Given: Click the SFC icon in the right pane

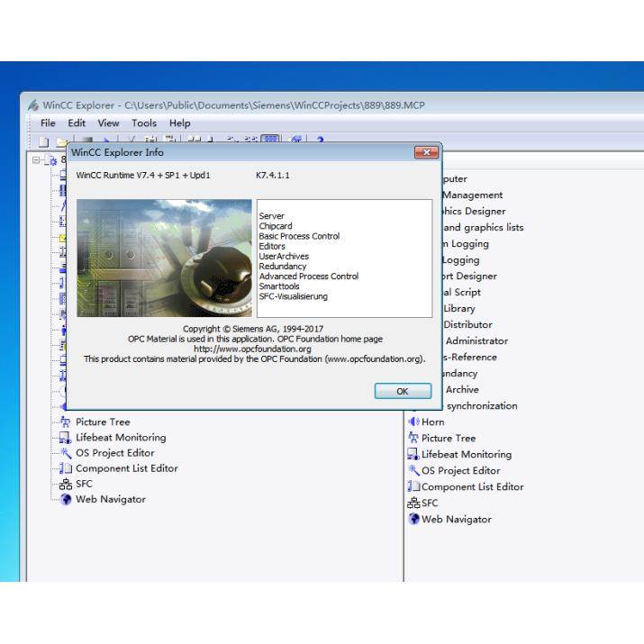Looking at the screenshot, I should point(413,503).
